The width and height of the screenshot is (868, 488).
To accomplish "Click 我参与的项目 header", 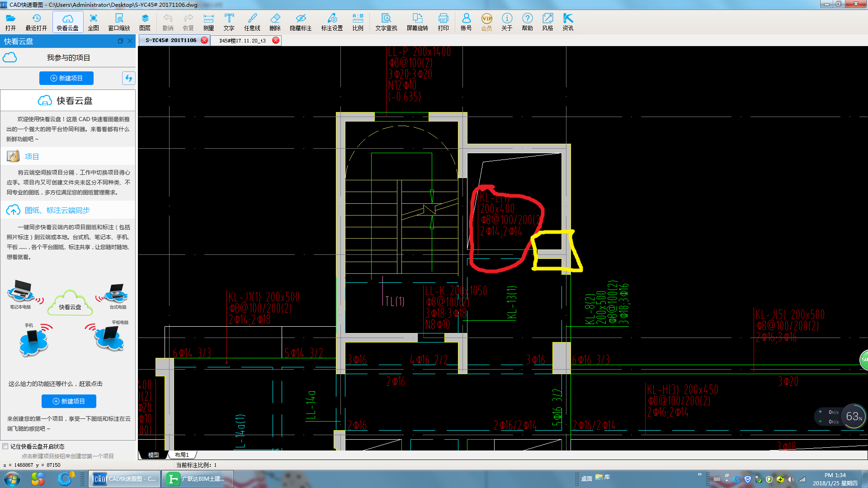I will click(x=69, y=58).
